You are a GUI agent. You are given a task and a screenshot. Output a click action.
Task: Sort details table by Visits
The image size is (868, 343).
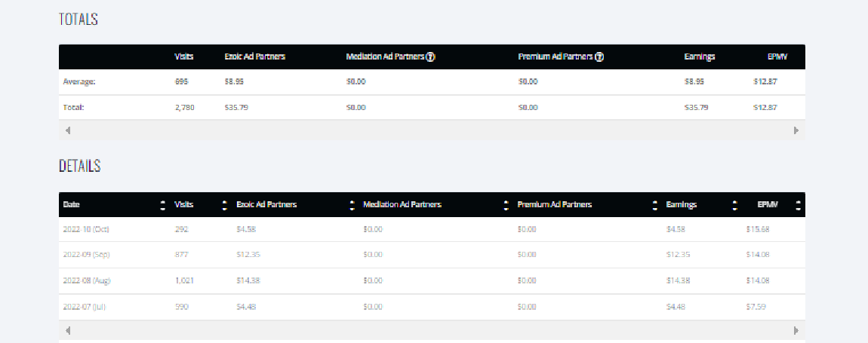pos(225,205)
